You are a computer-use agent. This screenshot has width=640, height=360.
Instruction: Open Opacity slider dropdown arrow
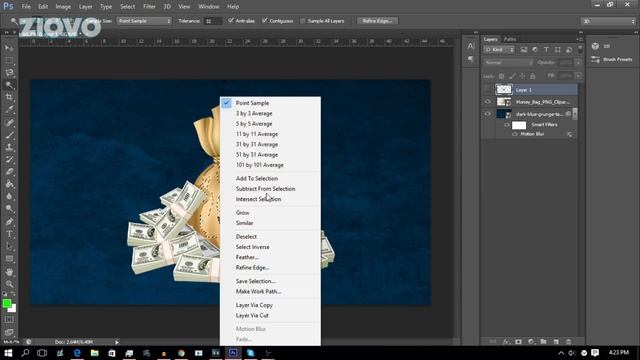point(578,63)
